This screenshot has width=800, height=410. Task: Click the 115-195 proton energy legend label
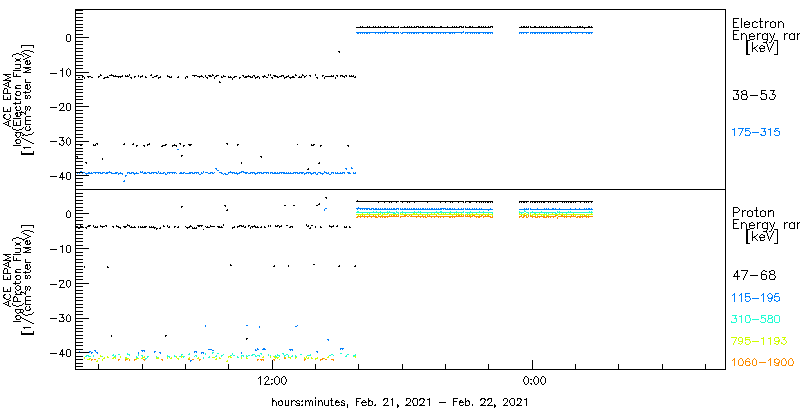(756, 298)
